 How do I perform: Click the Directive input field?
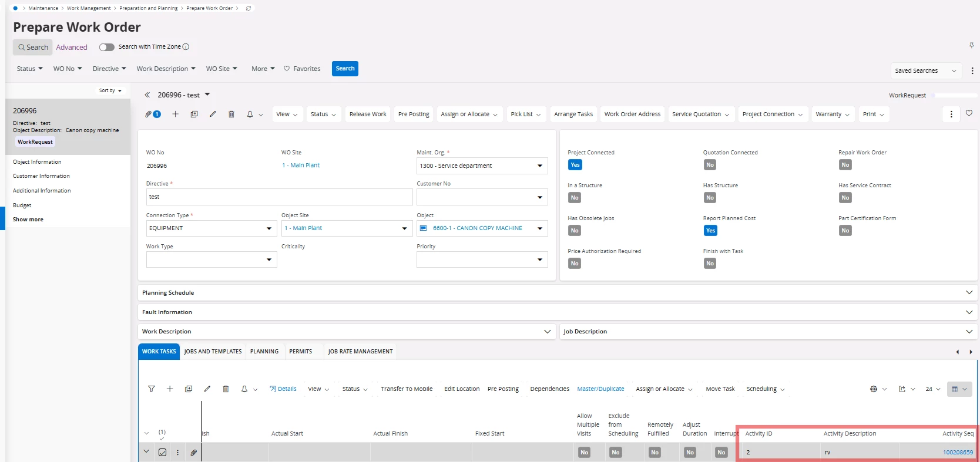[x=279, y=197]
